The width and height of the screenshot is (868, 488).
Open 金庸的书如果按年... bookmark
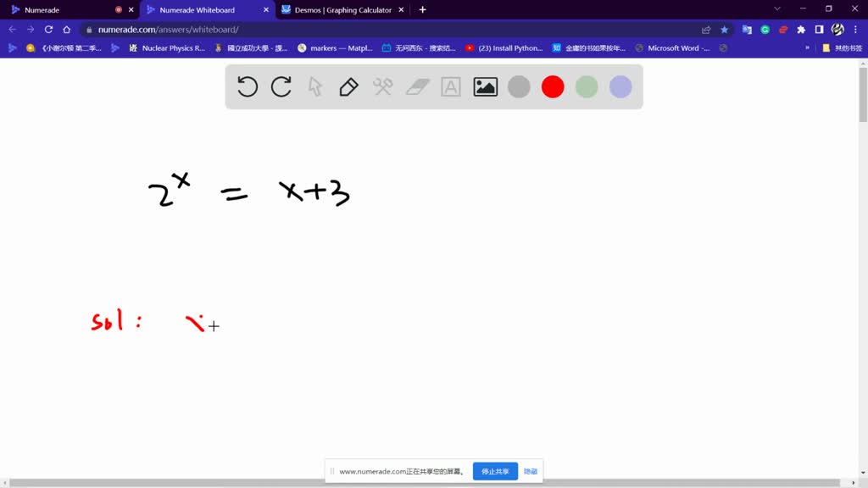click(589, 48)
